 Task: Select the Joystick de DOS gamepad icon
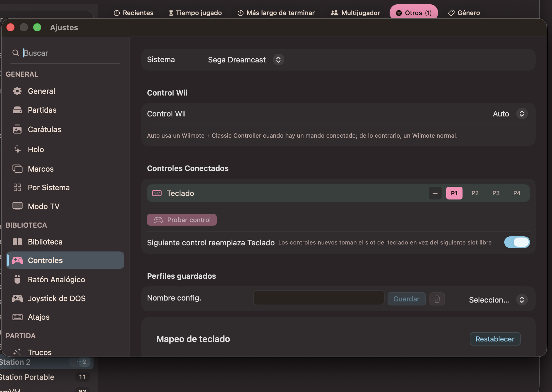(x=17, y=298)
